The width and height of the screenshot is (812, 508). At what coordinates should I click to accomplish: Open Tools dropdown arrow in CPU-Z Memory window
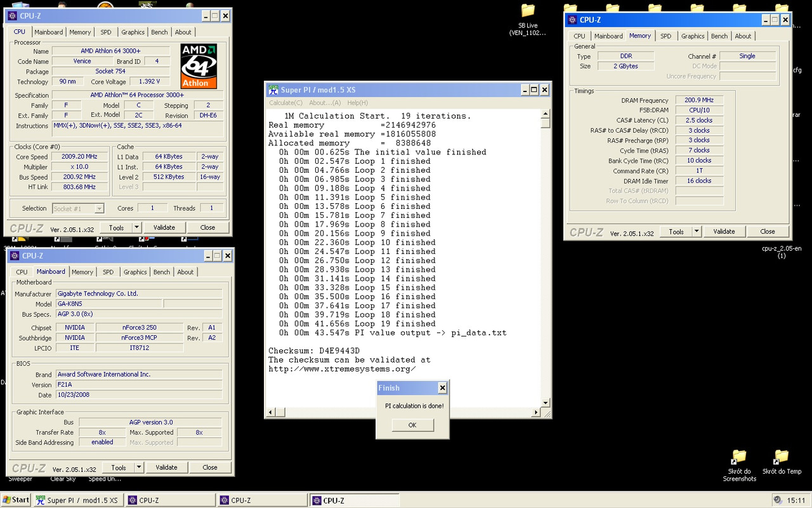pos(697,231)
